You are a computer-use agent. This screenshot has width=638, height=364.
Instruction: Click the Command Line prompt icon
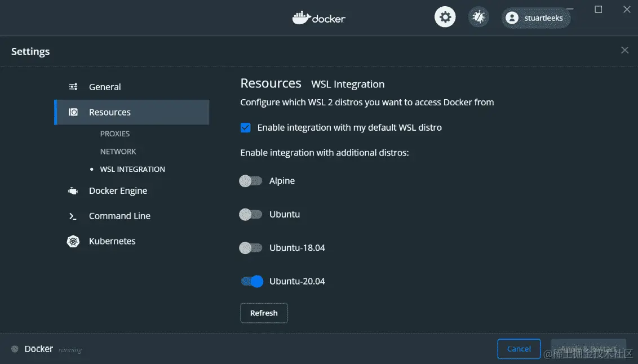tap(73, 216)
